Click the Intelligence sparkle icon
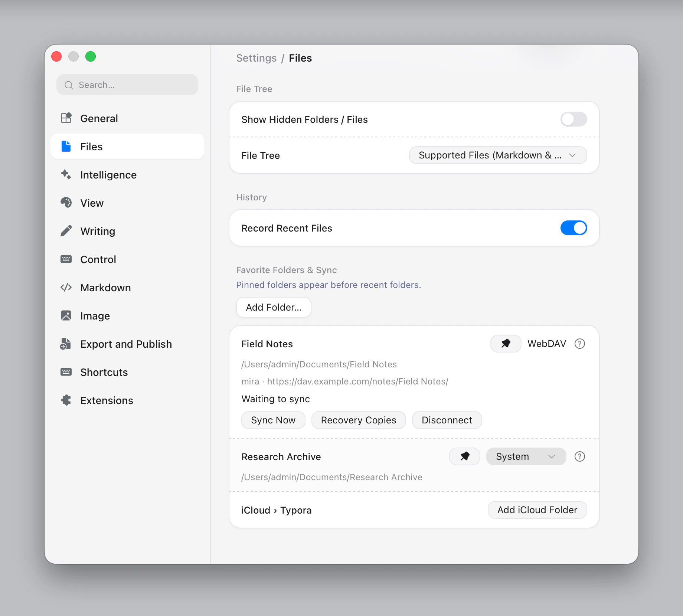Image resolution: width=683 pixels, height=616 pixels. (66, 174)
